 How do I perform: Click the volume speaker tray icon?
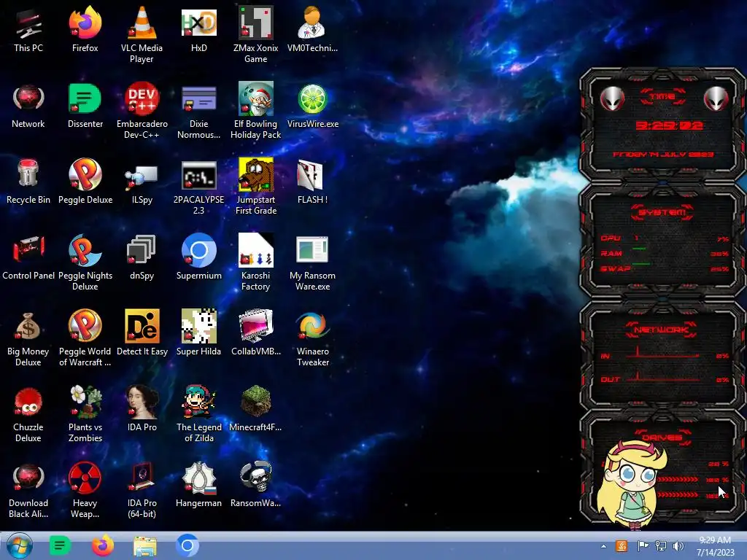point(678,546)
